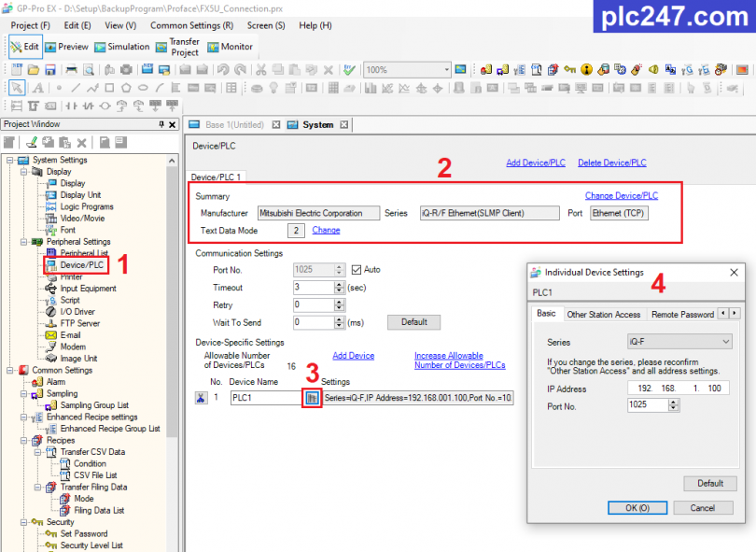Click the PLC1 device settings icon

(312, 398)
